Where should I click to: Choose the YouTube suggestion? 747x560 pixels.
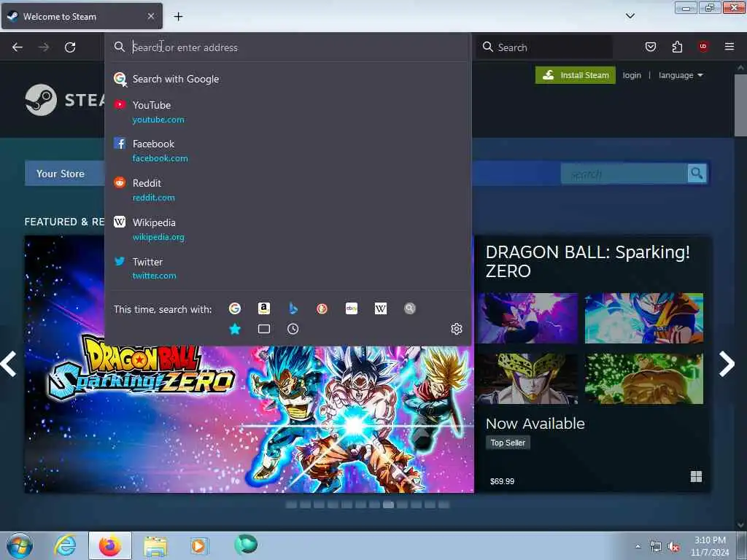(287, 112)
